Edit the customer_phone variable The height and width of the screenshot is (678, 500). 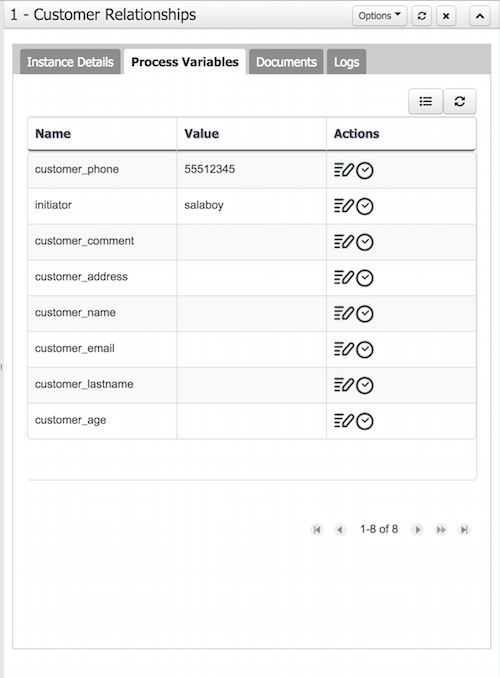pyautogui.click(x=344, y=170)
